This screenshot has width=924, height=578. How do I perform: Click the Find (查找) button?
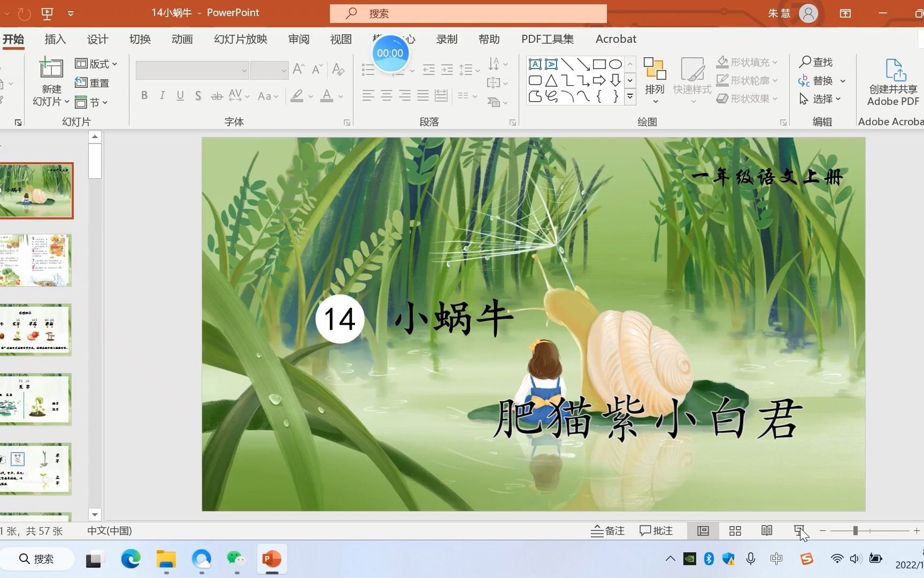coord(816,62)
